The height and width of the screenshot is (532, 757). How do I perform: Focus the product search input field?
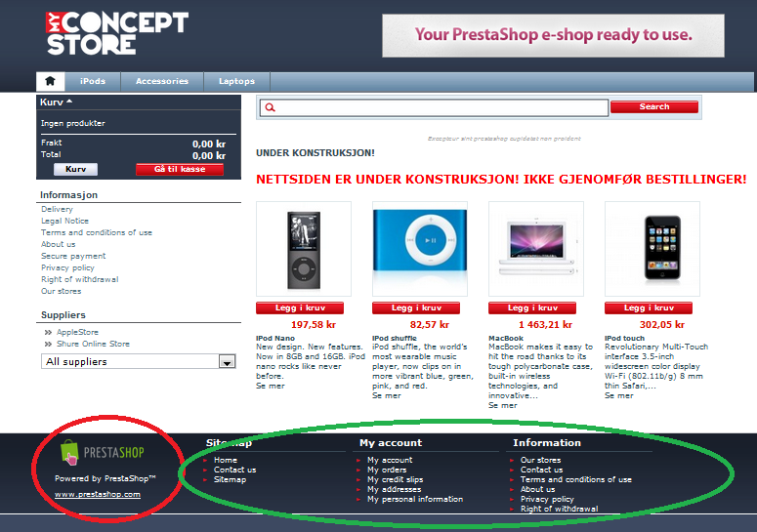pyautogui.click(x=434, y=107)
